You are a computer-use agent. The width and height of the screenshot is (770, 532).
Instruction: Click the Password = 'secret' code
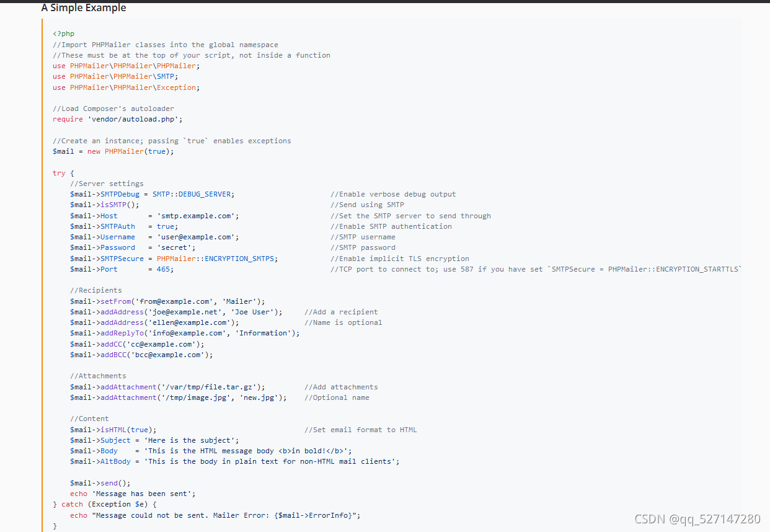tap(133, 247)
